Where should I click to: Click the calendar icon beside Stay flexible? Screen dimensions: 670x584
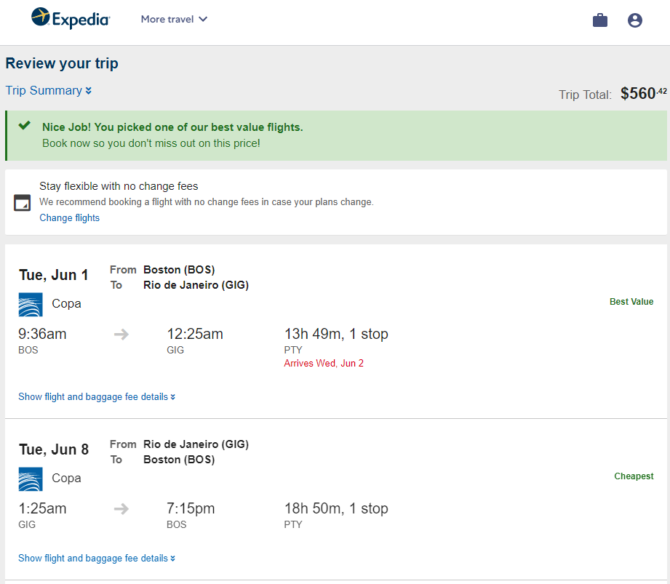[22, 202]
